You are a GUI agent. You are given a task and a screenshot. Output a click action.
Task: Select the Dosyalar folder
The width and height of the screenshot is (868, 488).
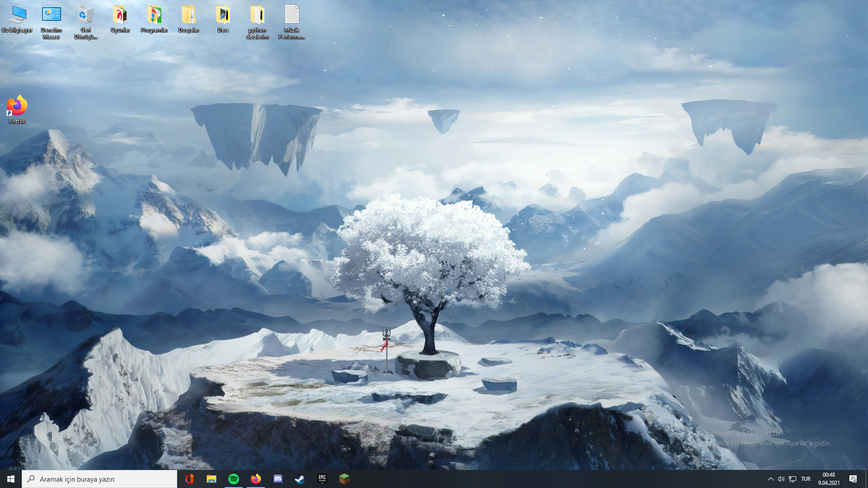(189, 19)
